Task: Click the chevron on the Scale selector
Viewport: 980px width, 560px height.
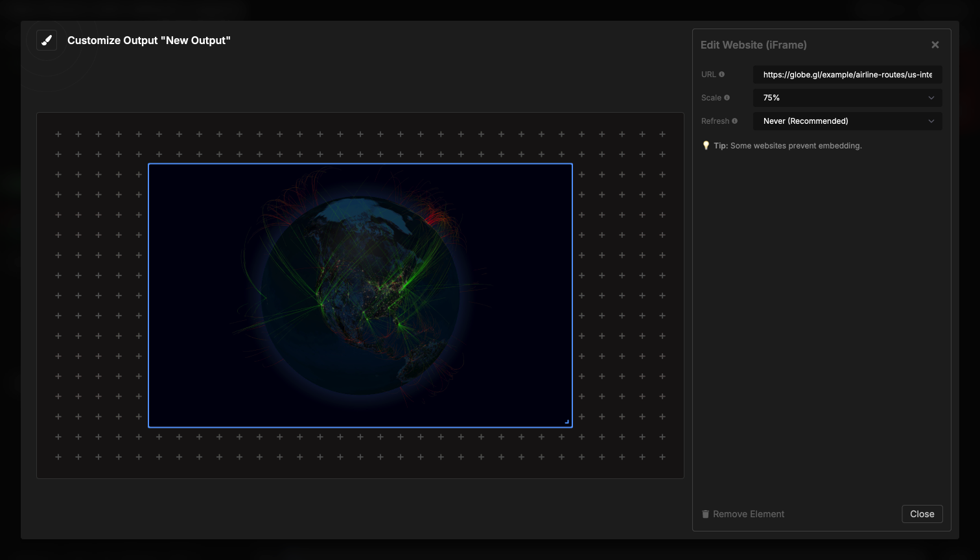Action: point(931,97)
